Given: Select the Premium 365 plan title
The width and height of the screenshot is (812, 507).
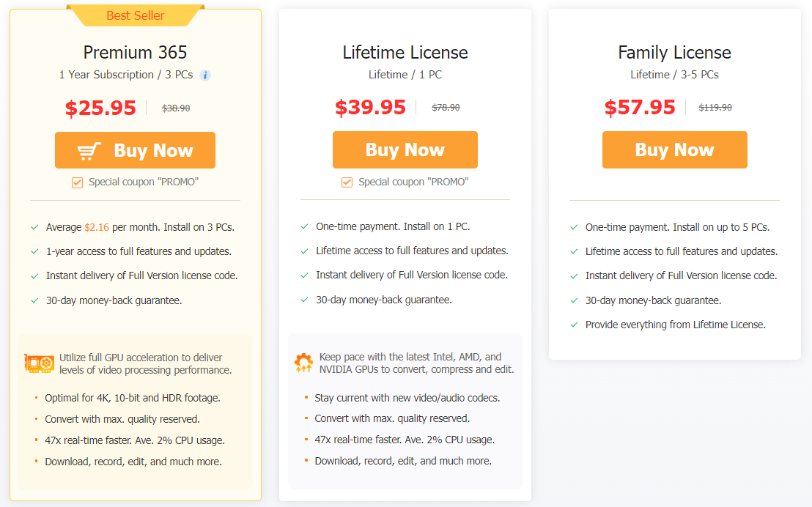Looking at the screenshot, I should (x=135, y=53).
